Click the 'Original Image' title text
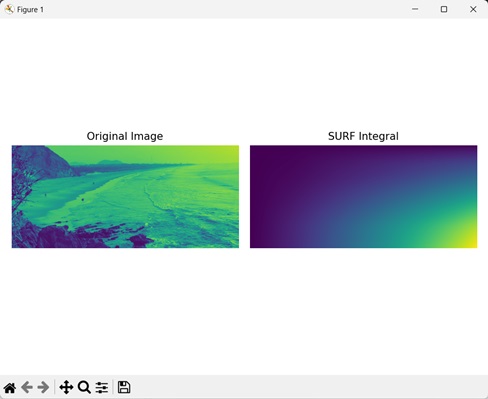This screenshot has width=488, height=399. point(125,136)
